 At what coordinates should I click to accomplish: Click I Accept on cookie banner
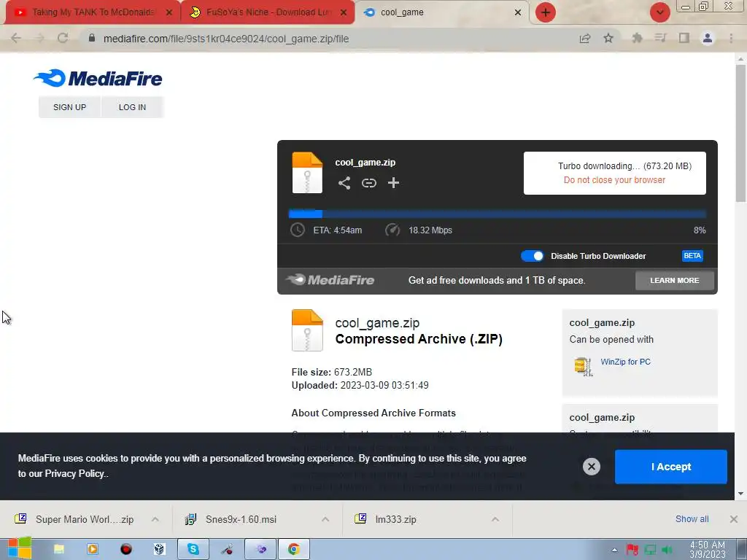click(x=671, y=467)
